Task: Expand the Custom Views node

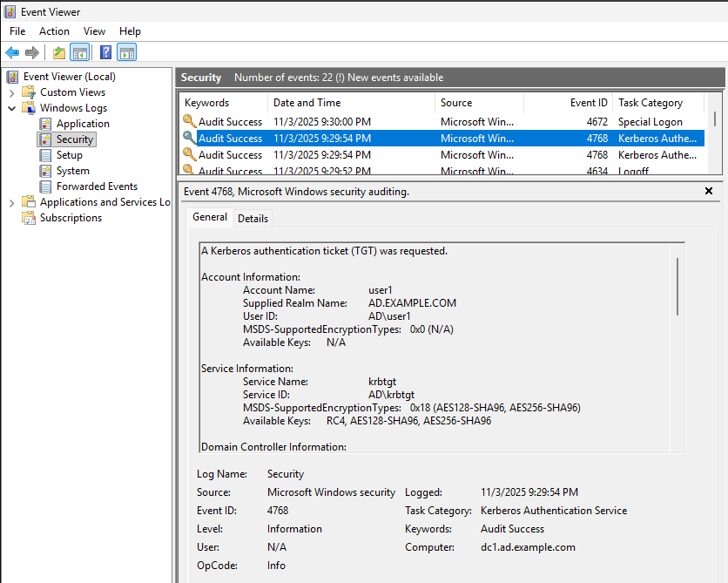Action: point(11,92)
